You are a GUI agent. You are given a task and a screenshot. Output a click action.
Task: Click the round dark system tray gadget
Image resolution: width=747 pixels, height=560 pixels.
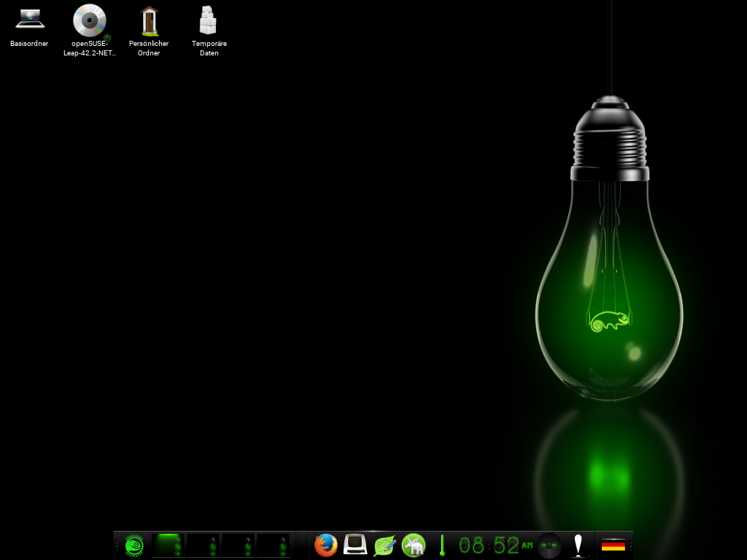549,545
